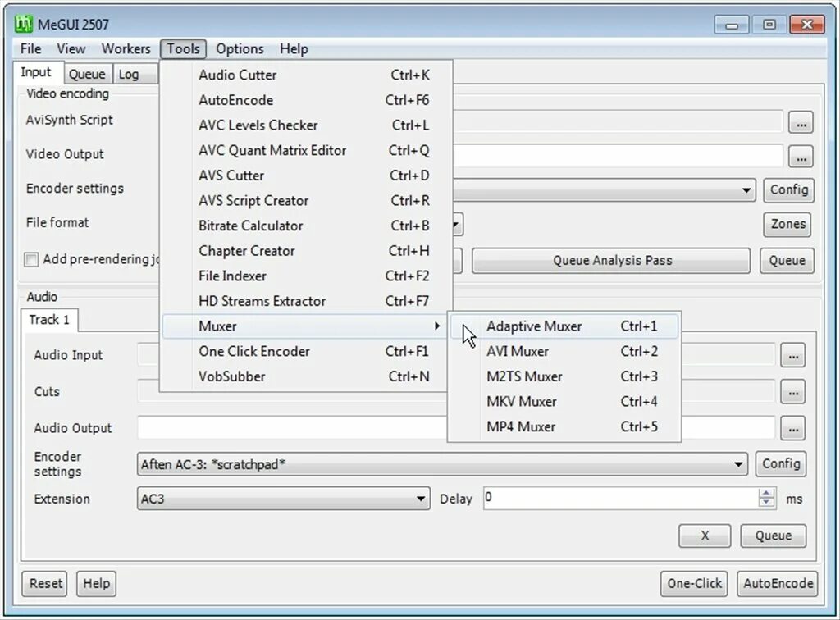Image resolution: width=840 pixels, height=620 pixels.
Task: Decrease Delay with down spinner arrow
Action: point(767,504)
